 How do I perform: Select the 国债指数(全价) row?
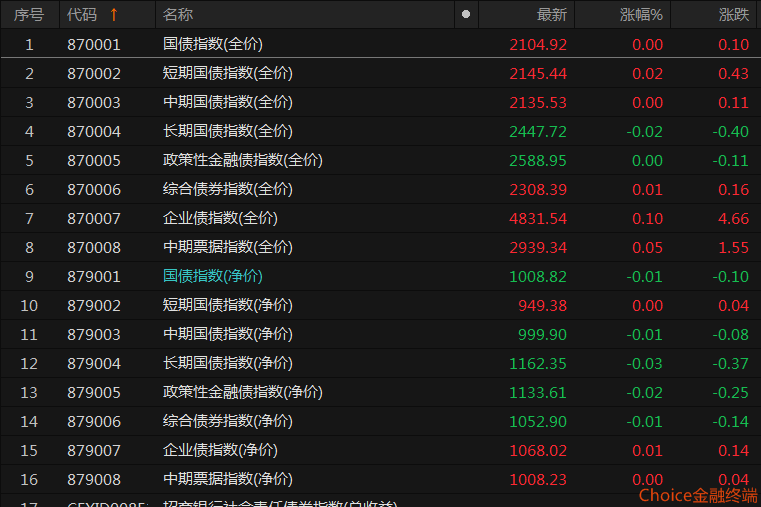[x=212, y=44]
